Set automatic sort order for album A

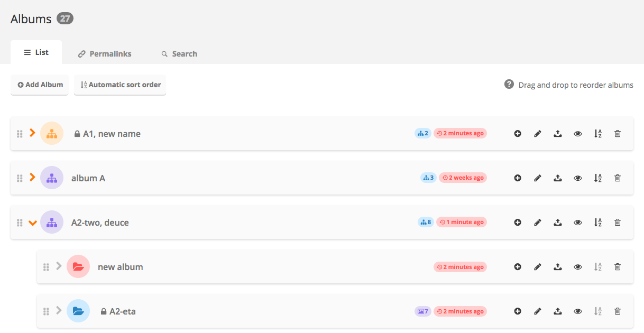coord(598,178)
